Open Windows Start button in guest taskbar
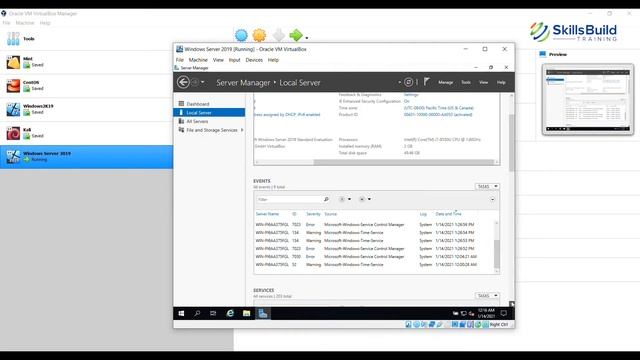 181,313
